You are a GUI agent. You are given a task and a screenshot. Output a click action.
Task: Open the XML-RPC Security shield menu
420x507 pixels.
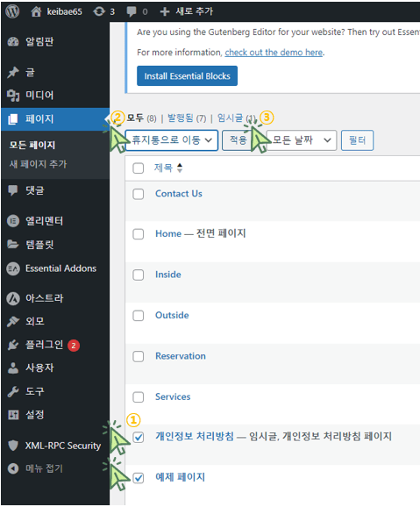54,446
